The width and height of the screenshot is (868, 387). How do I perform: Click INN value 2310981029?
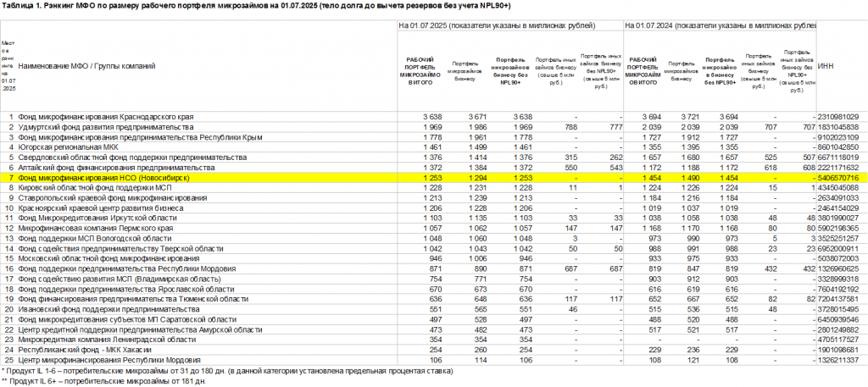click(x=837, y=116)
